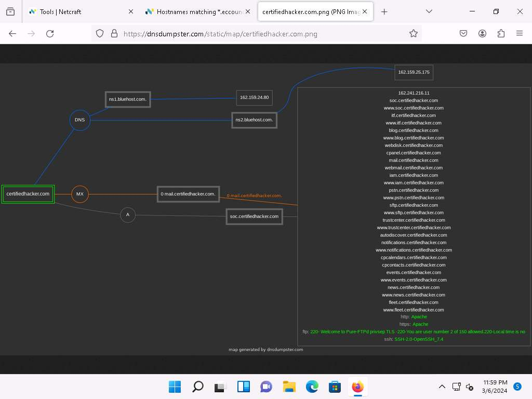The width and height of the screenshot is (532, 399).
Task: Open a new browser tab
Action: tap(384, 11)
